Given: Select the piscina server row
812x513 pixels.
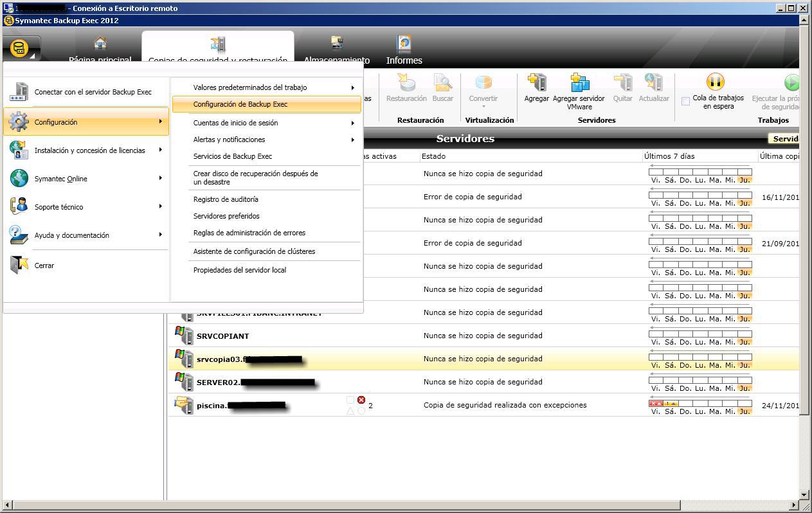Looking at the screenshot, I should tap(483, 405).
